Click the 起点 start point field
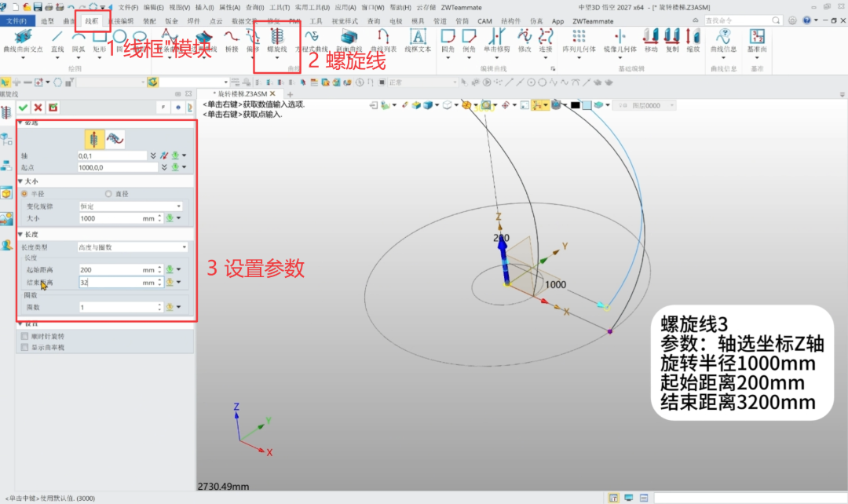The image size is (848, 504). pyautogui.click(x=117, y=168)
